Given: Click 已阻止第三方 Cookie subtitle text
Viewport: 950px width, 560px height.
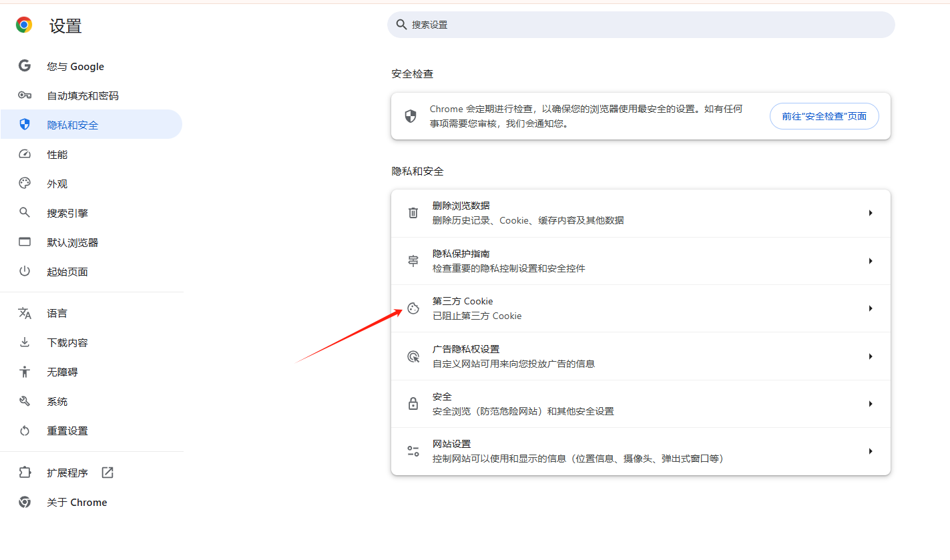Looking at the screenshot, I should click(x=477, y=316).
